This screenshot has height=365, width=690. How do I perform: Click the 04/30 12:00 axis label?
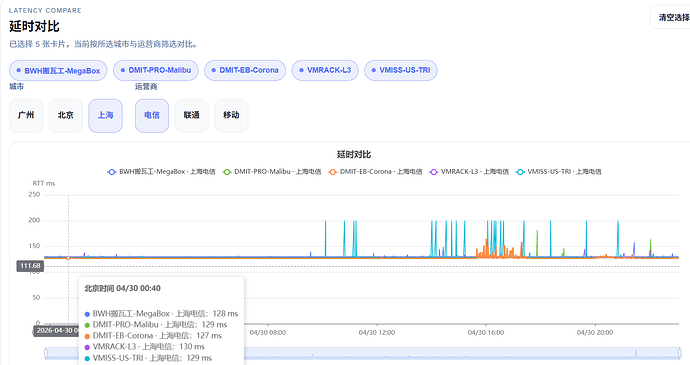click(x=377, y=332)
